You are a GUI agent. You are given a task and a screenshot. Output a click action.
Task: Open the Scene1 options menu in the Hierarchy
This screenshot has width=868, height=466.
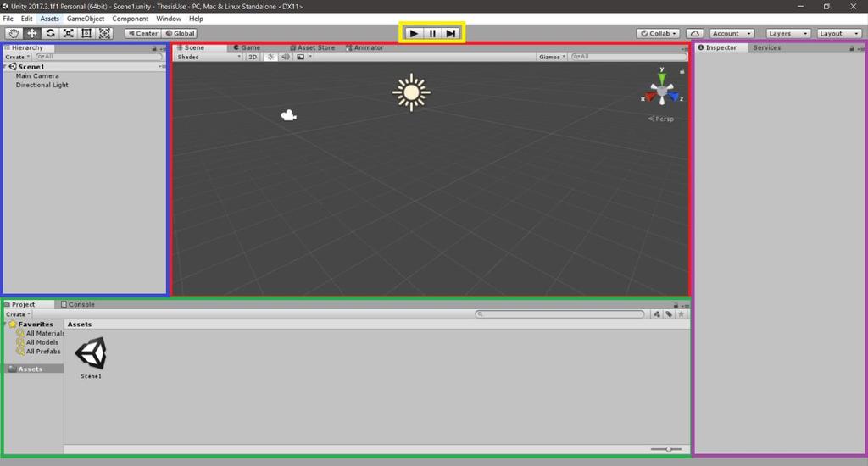pyautogui.click(x=162, y=66)
